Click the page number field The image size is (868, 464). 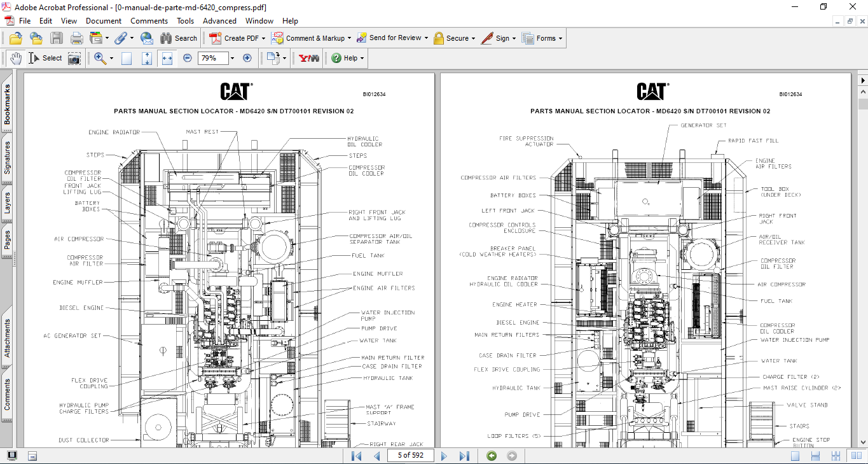tap(410, 456)
